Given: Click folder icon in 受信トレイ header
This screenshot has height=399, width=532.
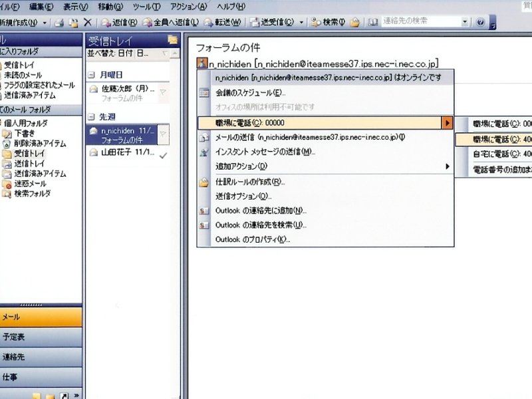Looking at the screenshot, I should pyautogui.click(x=172, y=40).
